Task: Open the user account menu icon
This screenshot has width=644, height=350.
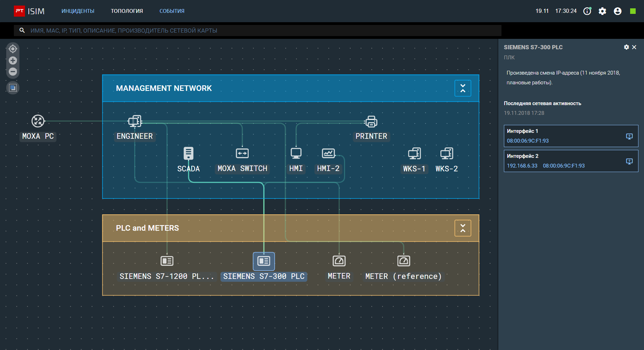Action: point(618,11)
